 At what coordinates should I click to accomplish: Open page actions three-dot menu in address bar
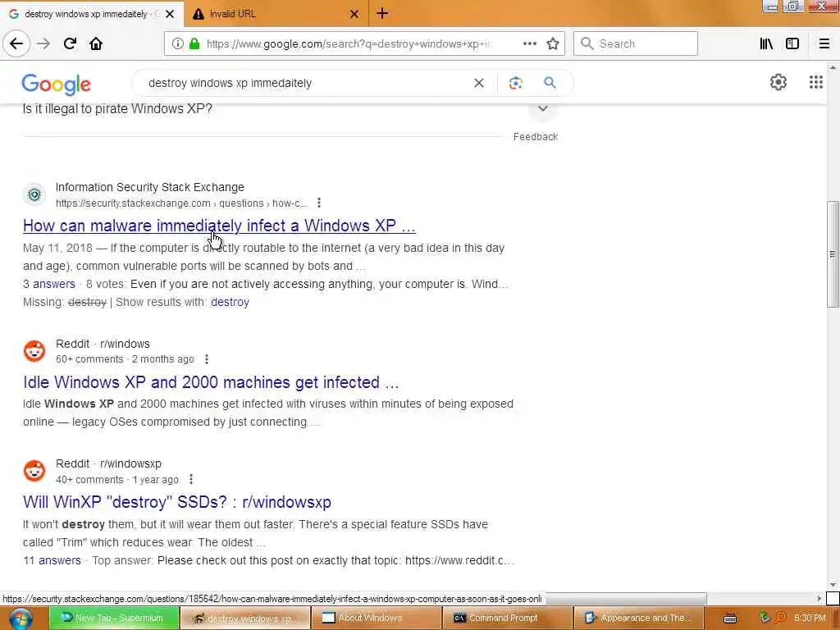529,43
